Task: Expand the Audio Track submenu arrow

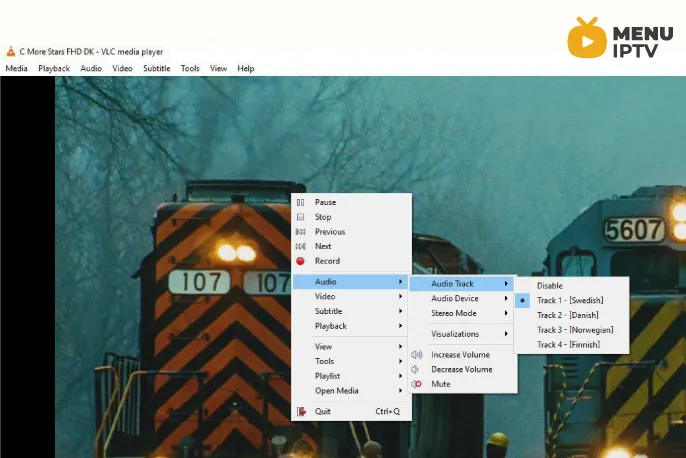Action: point(506,284)
